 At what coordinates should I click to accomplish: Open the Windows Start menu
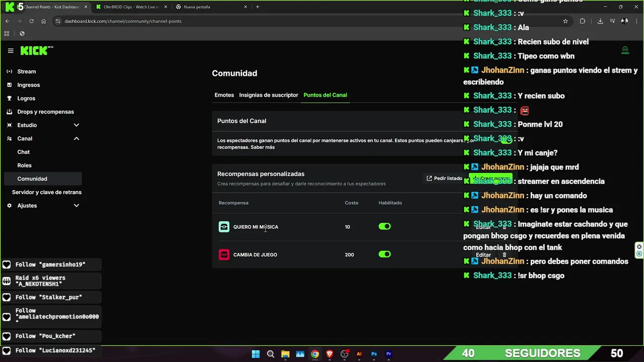pos(256,354)
